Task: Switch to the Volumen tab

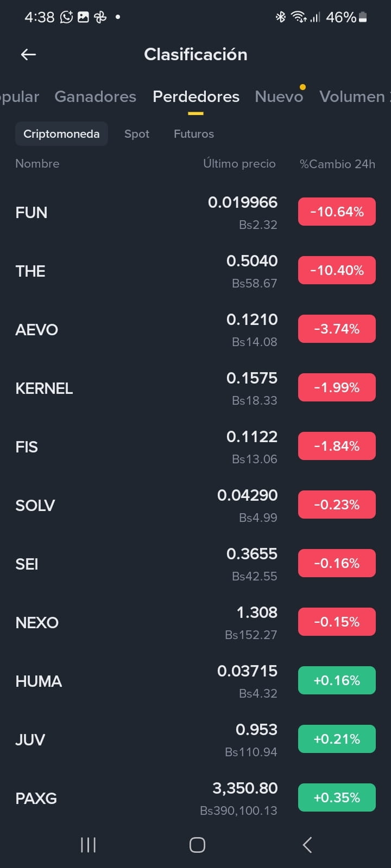Action: click(354, 97)
